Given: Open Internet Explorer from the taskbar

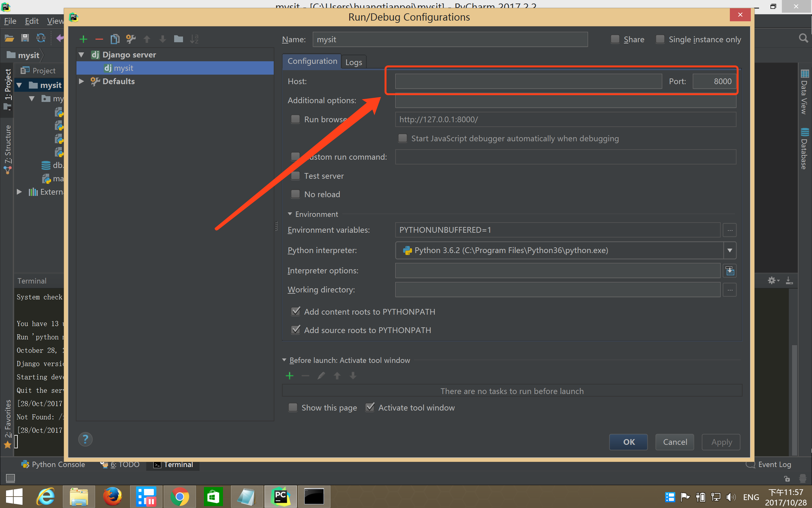Looking at the screenshot, I should click(x=45, y=496).
